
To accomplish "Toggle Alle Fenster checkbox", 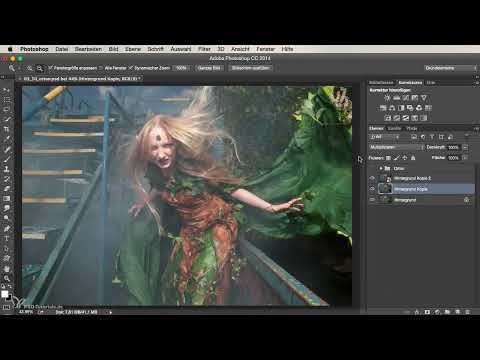I will click(101, 68).
